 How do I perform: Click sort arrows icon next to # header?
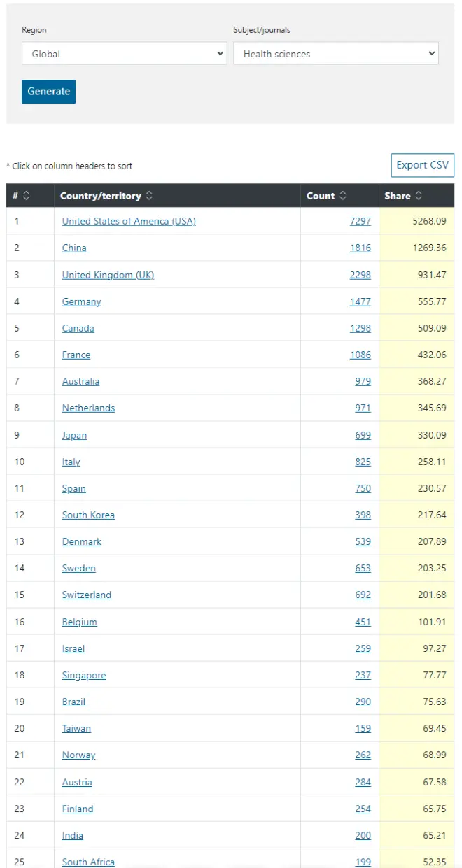click(27, 196)
